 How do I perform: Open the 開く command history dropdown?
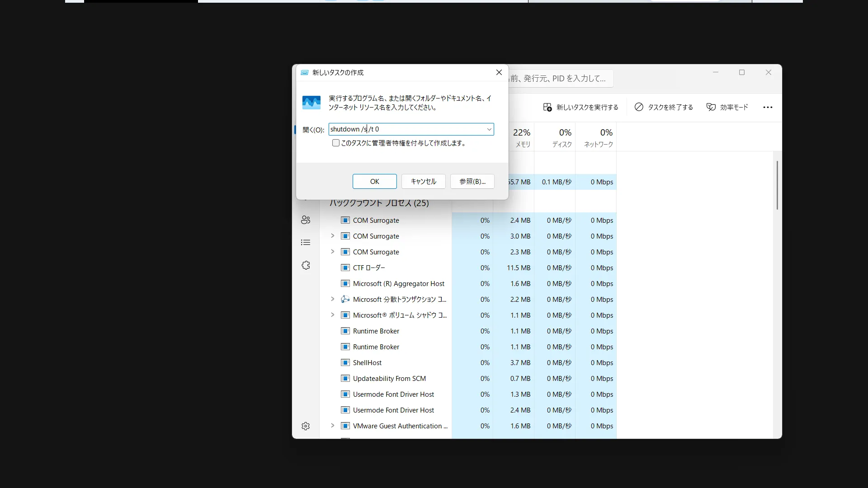[489, 129]
